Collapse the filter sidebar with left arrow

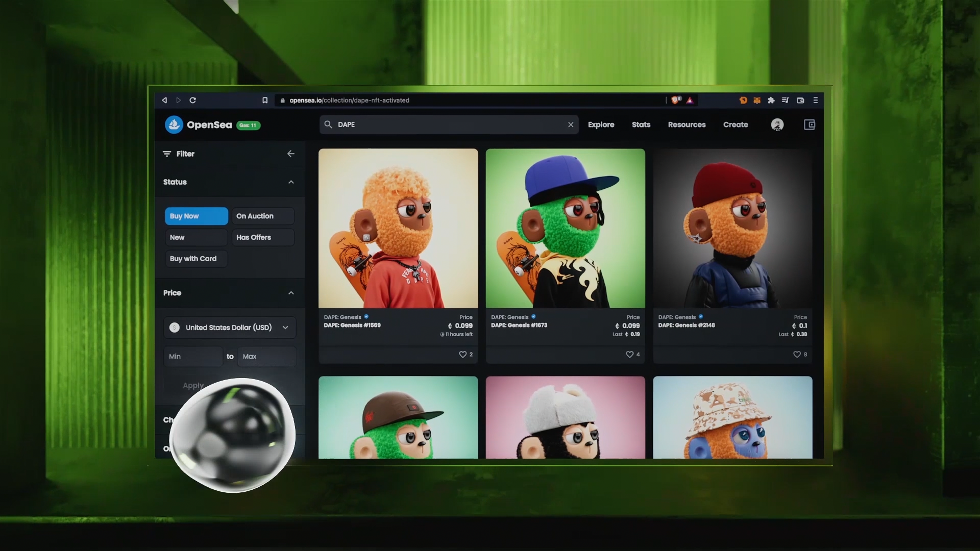coord(291,154)
